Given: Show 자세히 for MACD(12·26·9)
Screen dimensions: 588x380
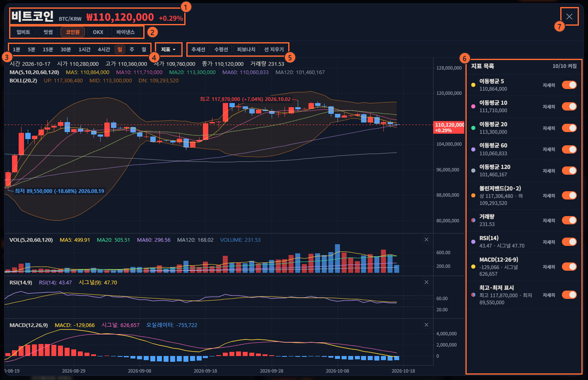Looking at the screenshot, I should point(549,267).
